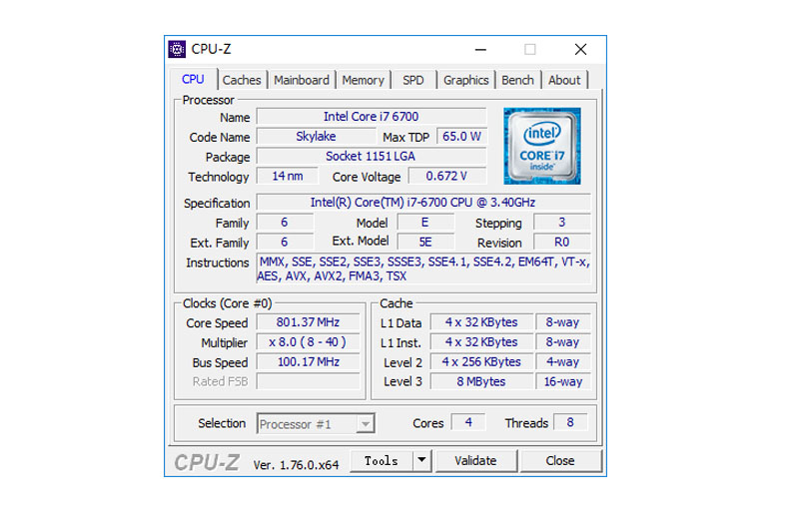Click the L1 Inst. size 4 x 32 KBytes
This screenshot has width=799, height=532.
(x=481, y=342)
